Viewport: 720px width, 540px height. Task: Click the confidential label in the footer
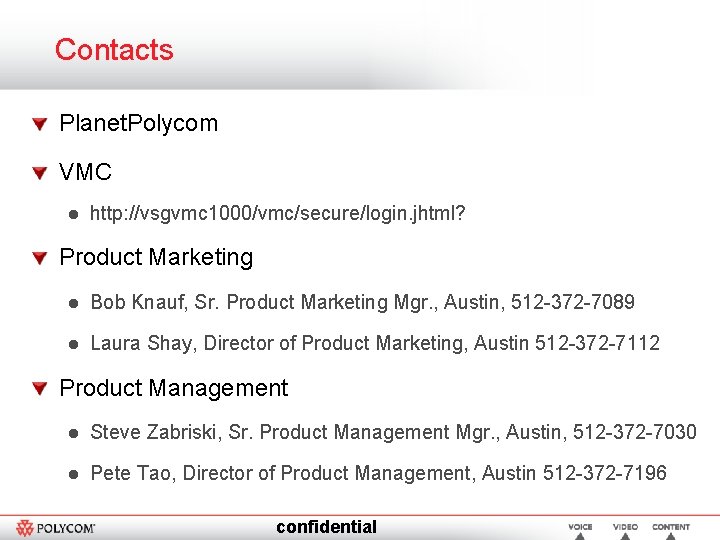tap(326, 527)
